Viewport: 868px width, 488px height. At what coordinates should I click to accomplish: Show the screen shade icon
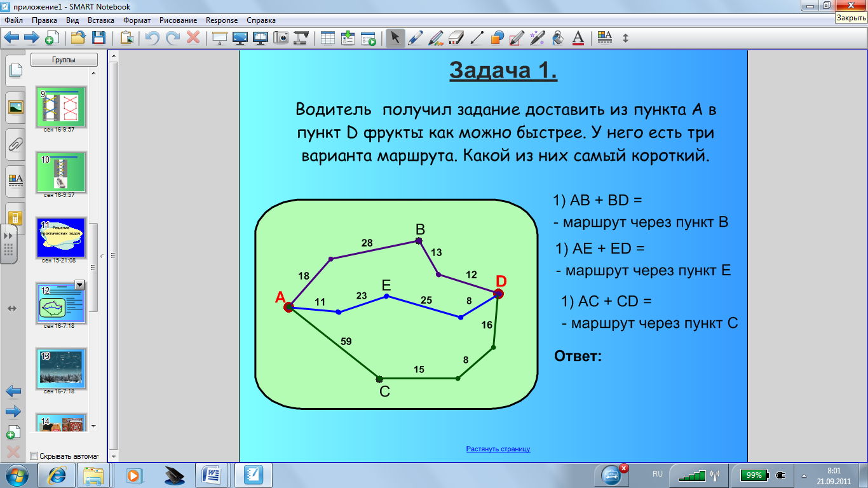[x=220, y=37]
